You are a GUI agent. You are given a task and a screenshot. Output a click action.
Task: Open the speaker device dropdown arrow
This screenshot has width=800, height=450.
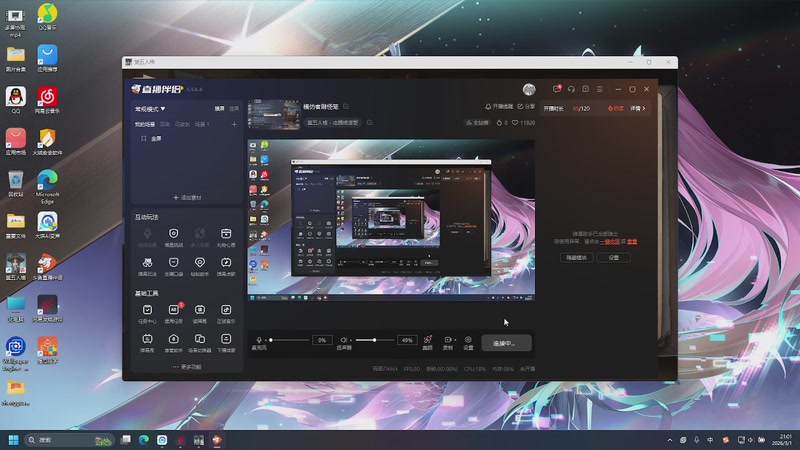351,340
